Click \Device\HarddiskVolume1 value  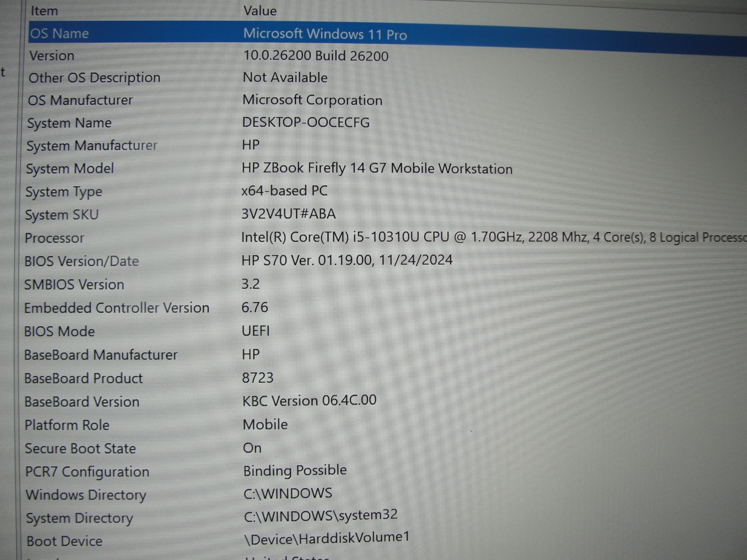pyautogui.click(x=327, y=538)
